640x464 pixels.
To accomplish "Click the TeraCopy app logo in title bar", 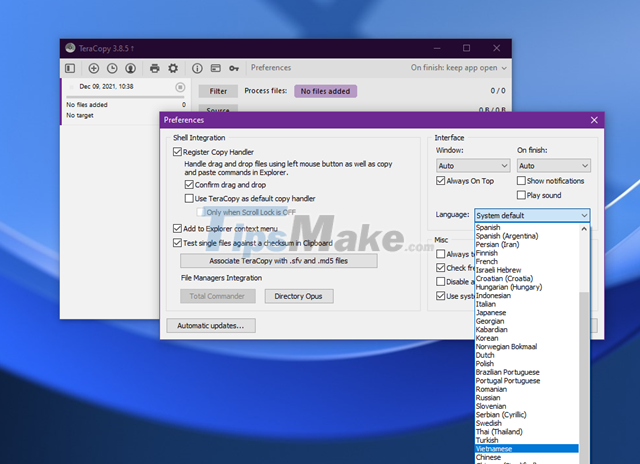I will point(70,48).
